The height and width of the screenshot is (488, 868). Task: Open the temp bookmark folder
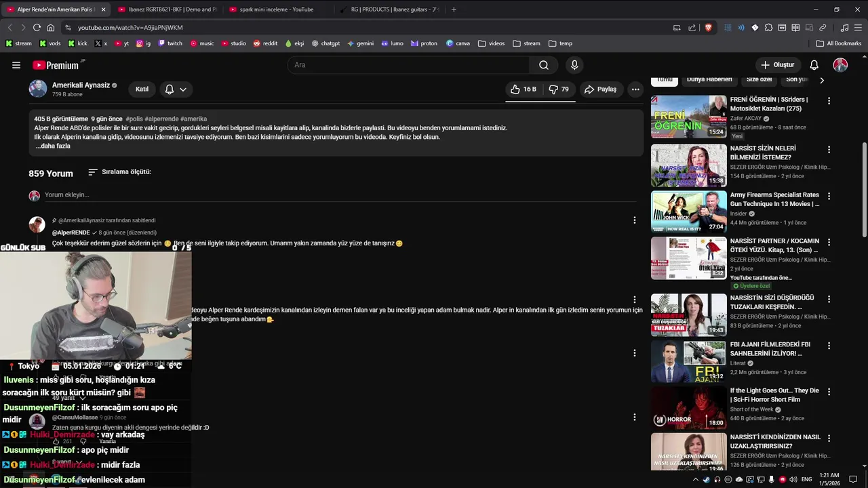point(560,43)
